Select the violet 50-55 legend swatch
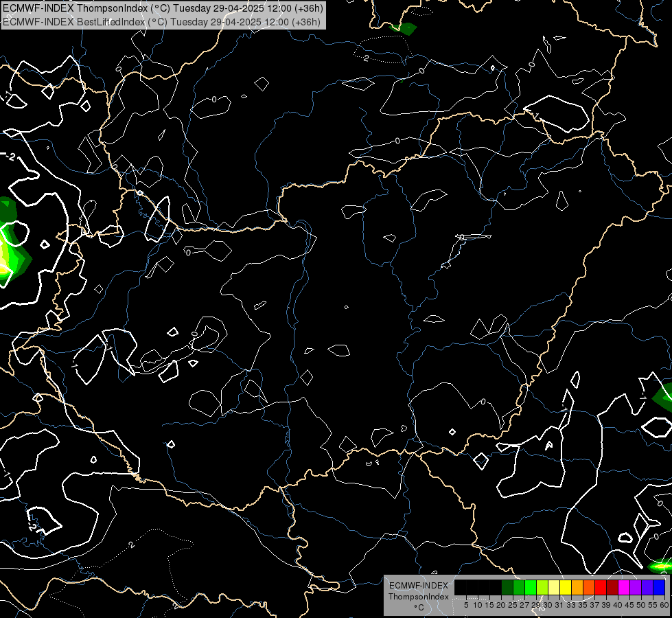Viewport: 672px width, 618px height. tap(647, 587)
